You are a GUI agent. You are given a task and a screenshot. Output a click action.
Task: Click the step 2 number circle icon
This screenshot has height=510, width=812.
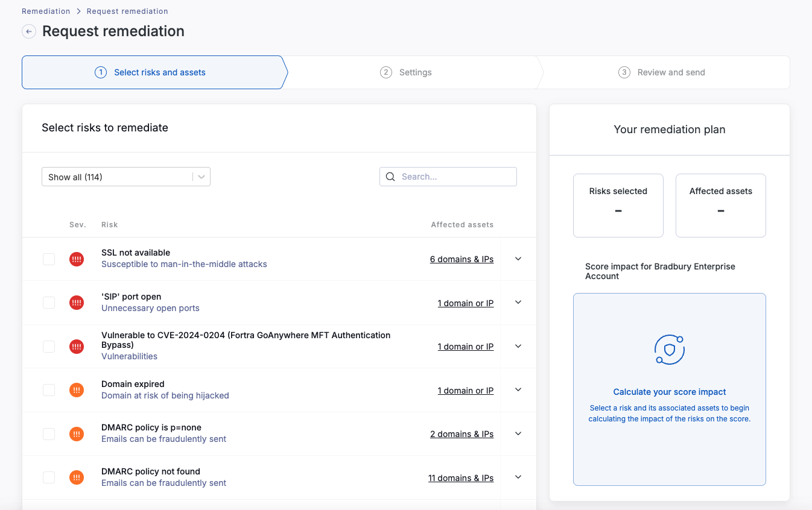point(385,72)
